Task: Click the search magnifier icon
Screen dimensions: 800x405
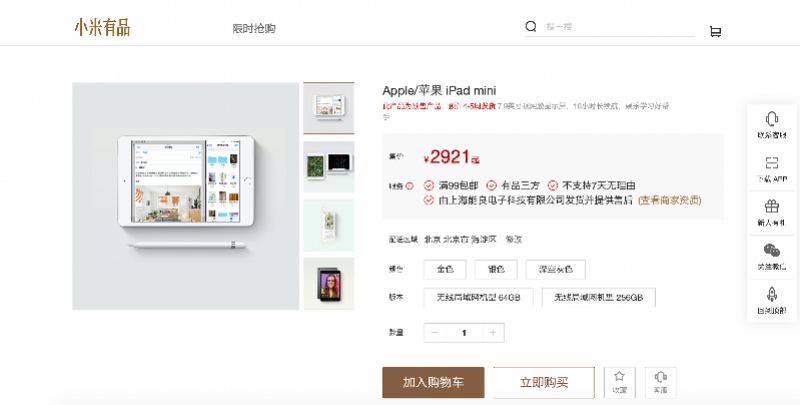Action: click(x=531, y=27)
